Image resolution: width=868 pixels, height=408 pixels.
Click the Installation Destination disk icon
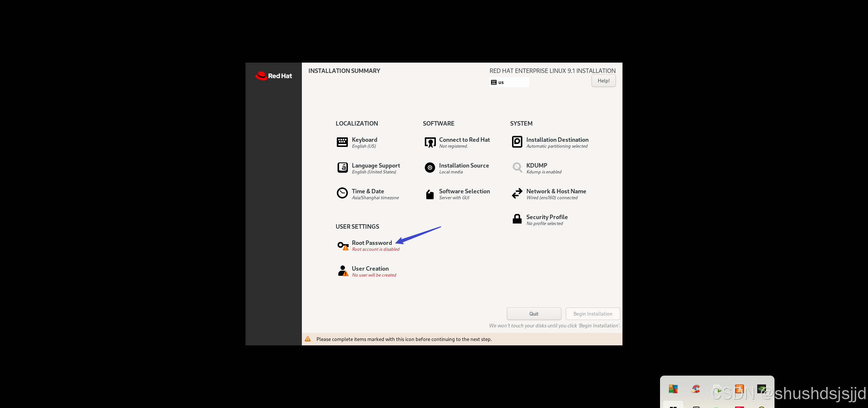pos(517,142)
